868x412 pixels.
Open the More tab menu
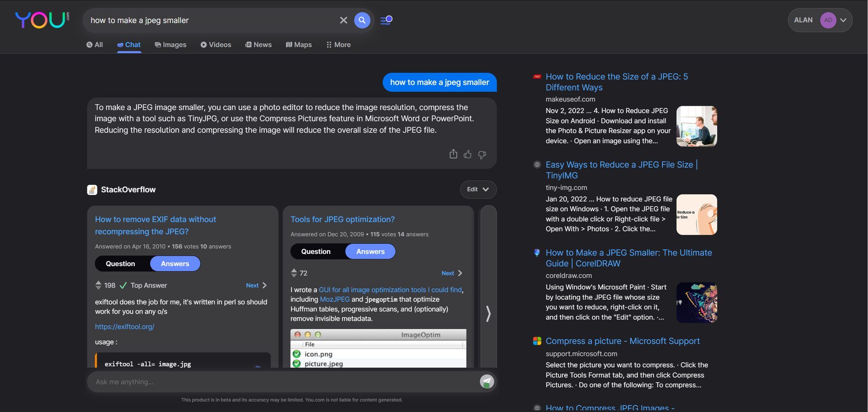pyautogui.click(x=339, y=45)
